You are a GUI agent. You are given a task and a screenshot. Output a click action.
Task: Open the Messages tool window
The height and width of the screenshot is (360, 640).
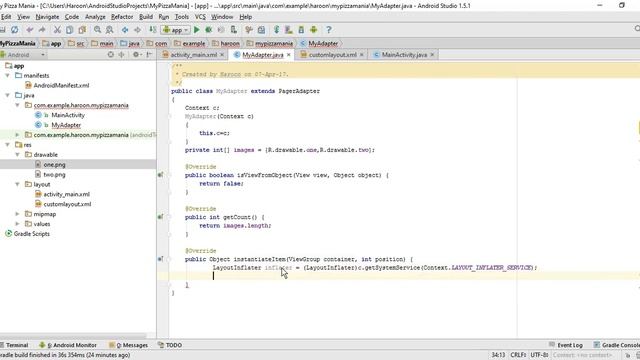[129, 345]
